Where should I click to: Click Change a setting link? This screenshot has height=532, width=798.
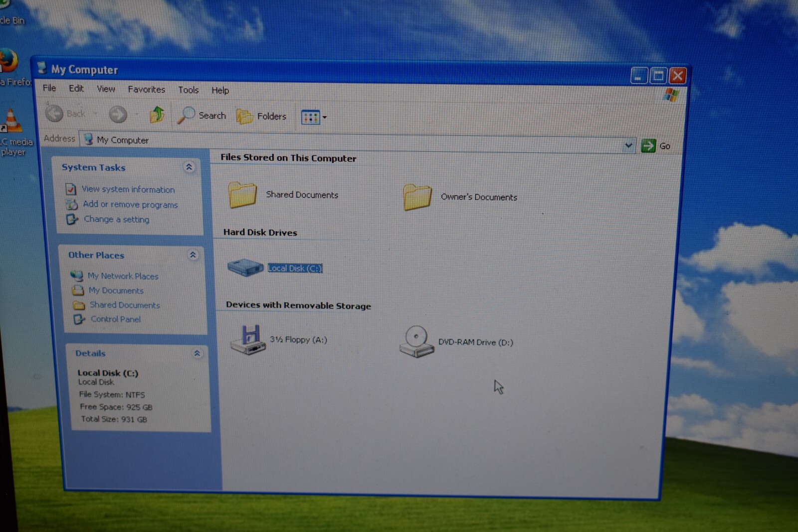pyautogui.click(x=117, y=219)
